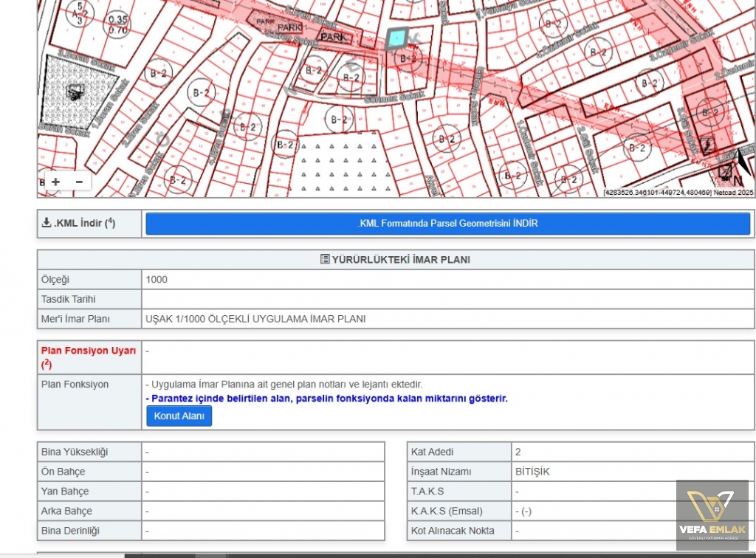Screen dimensions: 756x558
Task: Click the Arka Bahçe row label
Action: 66,512
